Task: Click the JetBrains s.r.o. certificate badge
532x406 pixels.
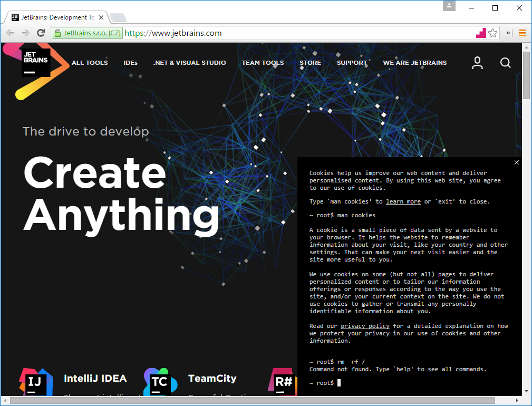Action: click(87, 33)
